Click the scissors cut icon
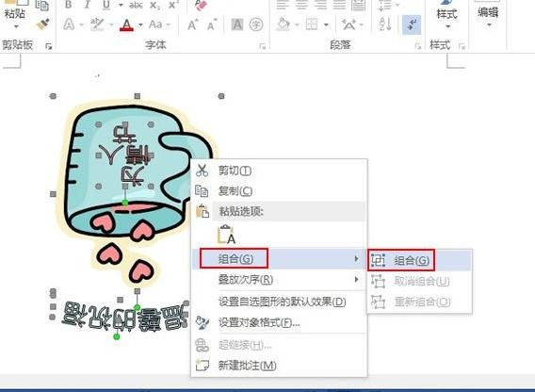Screen dimensions: 535x392 (202, 171)
